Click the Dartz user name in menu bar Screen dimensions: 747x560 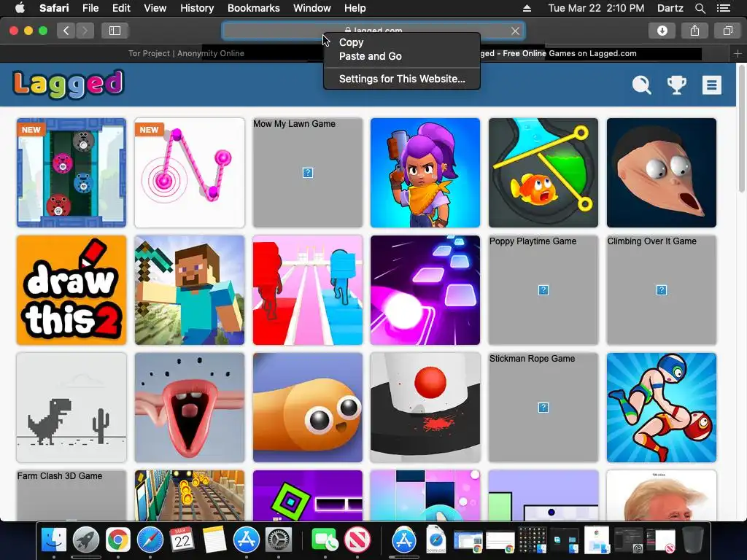(x=670, y=8)
